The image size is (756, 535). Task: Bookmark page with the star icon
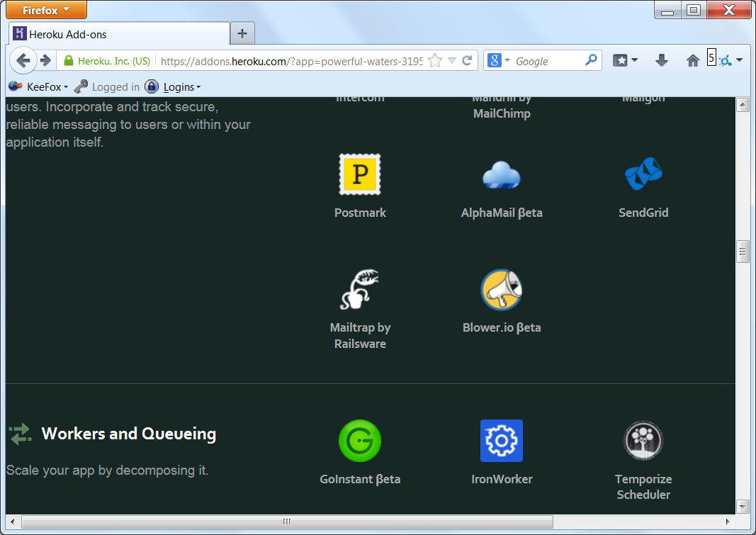pos(435,61)
